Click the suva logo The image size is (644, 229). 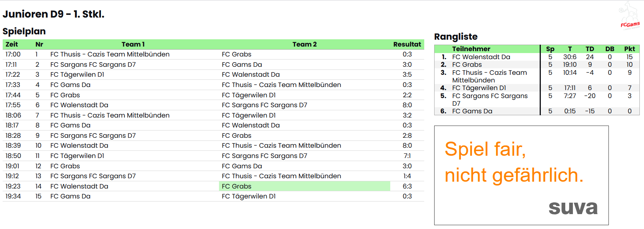point(573,207)
